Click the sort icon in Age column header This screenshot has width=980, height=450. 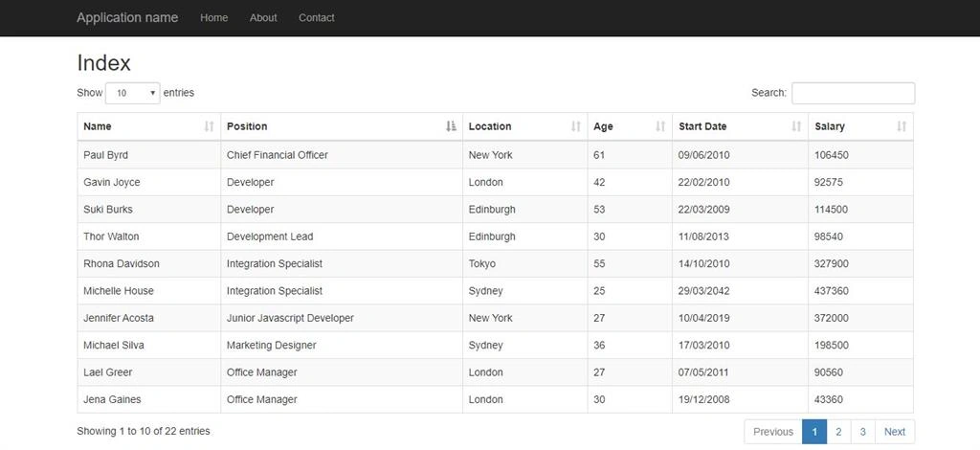[x=660, y=126]
